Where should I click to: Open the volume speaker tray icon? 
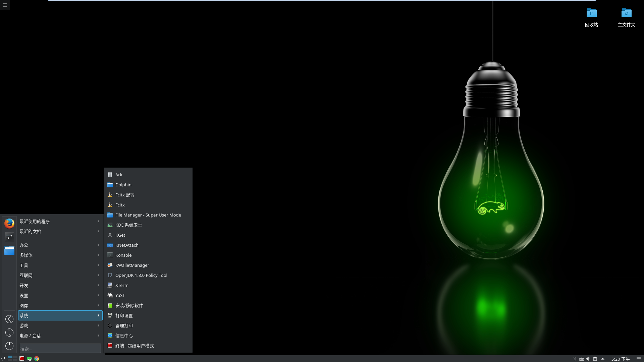coord(588,359)
